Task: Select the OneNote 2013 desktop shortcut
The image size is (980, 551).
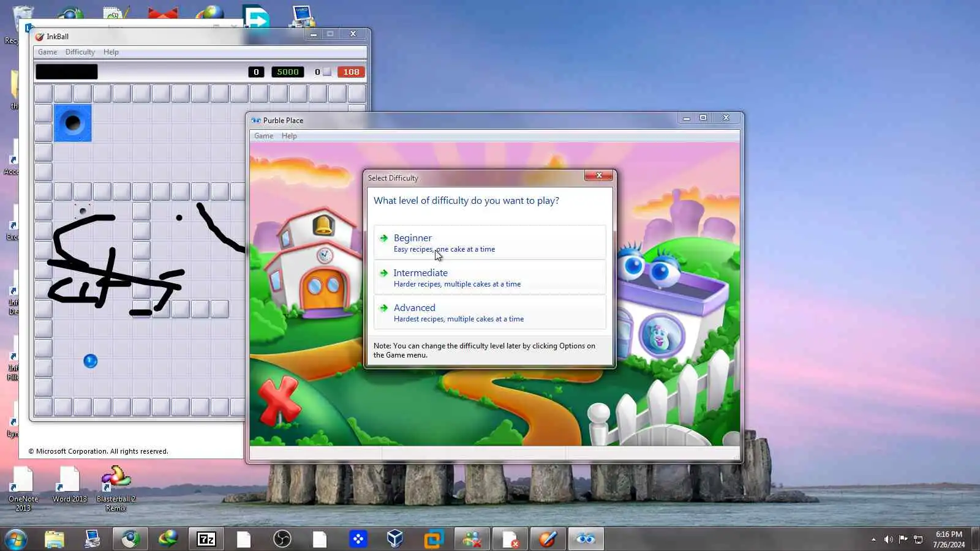Action: 23,489
